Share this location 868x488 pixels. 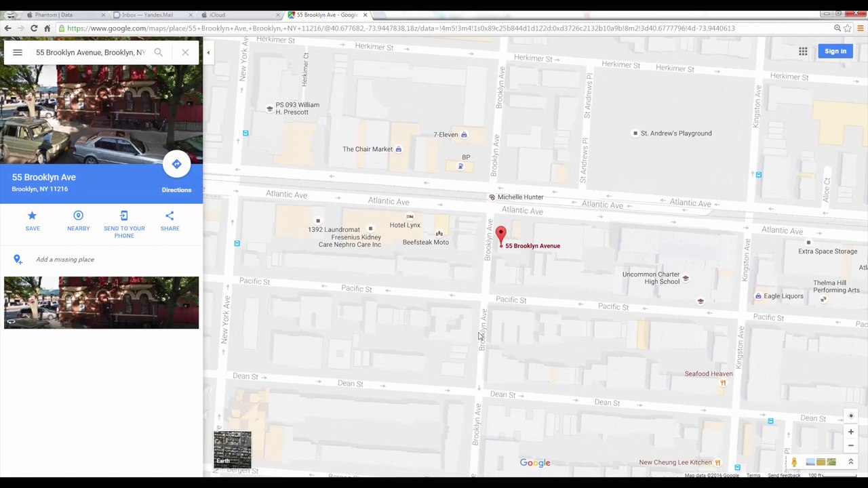(170, 220)
